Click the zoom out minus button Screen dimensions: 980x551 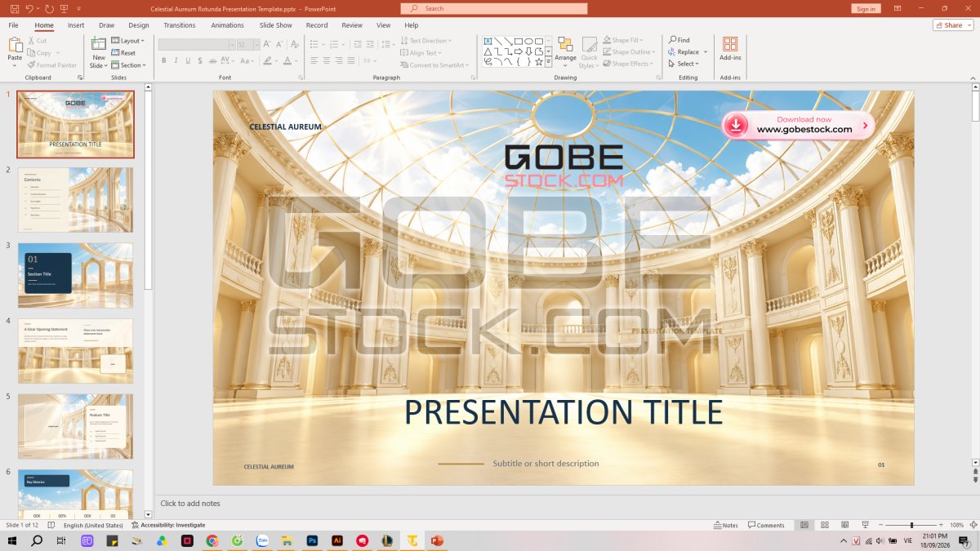pos(881,525)
